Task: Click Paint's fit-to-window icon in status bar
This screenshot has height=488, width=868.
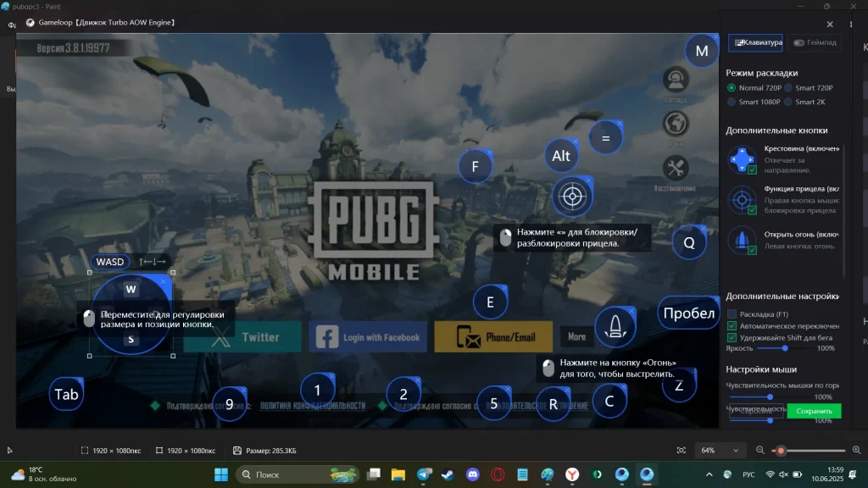Action: pos(682,451)
